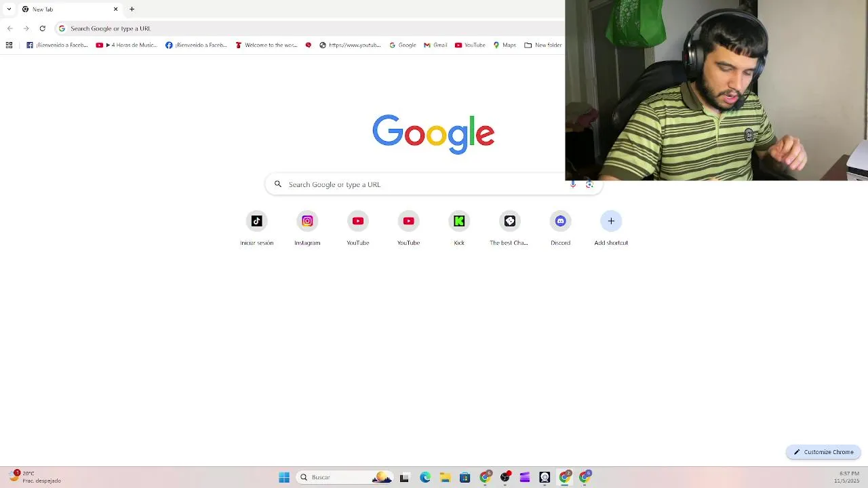The image size is (868, 488).
Task: Open Microsoft Store from the taskbar
Action: [465, 477]
